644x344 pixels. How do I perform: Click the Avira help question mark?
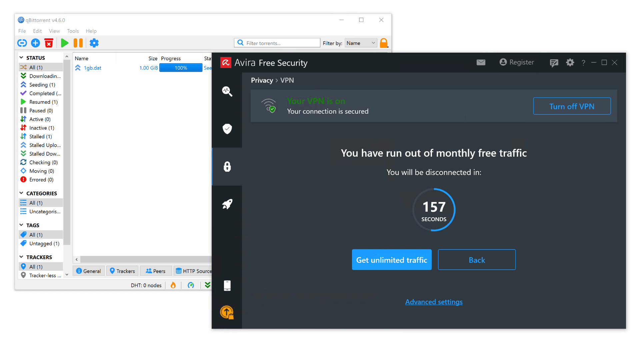point(583,63)
